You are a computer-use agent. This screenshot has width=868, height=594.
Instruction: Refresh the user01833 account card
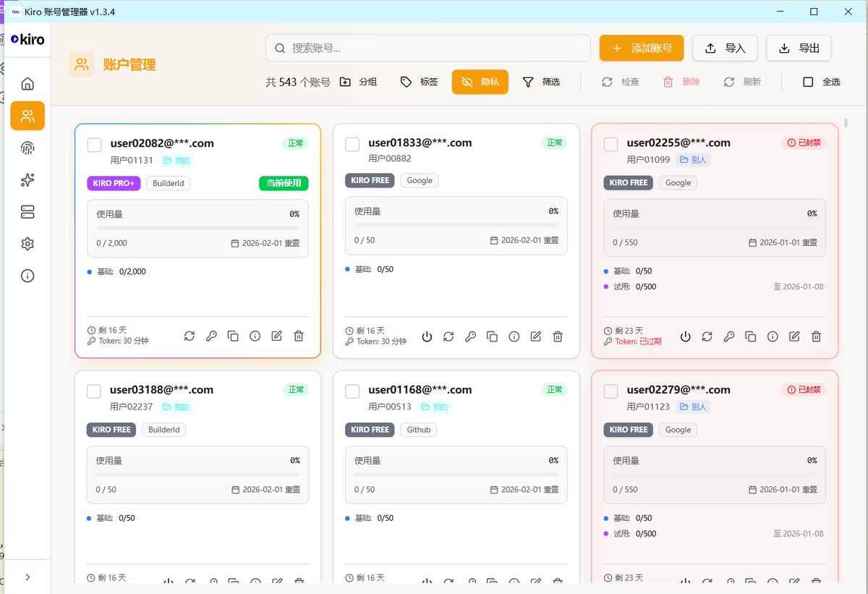tap(448, 336)
